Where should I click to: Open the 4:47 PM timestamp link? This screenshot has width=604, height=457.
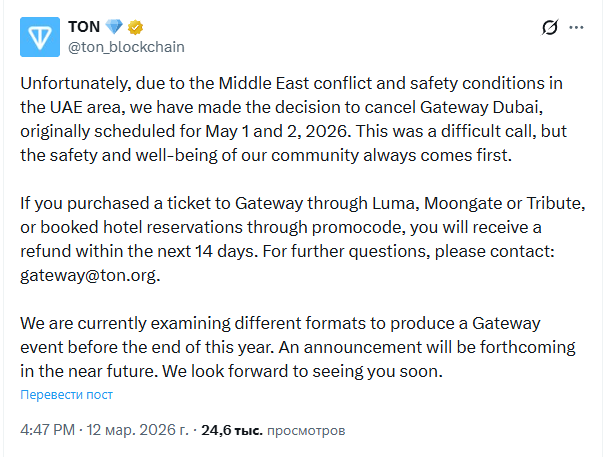(x=47, y=431)
